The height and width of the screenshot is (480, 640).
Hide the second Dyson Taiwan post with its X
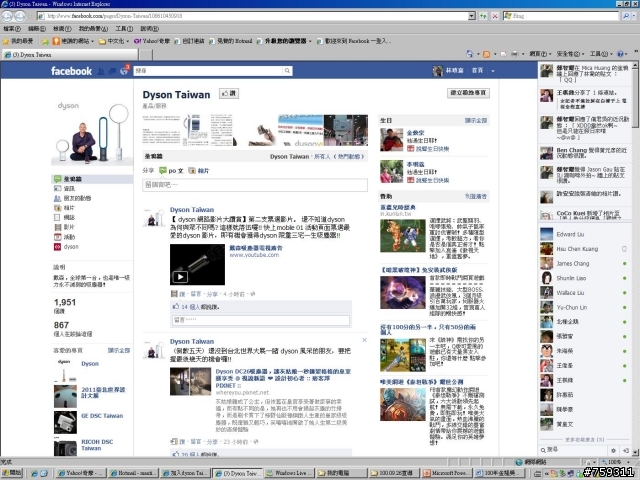[x=364, y=340]
